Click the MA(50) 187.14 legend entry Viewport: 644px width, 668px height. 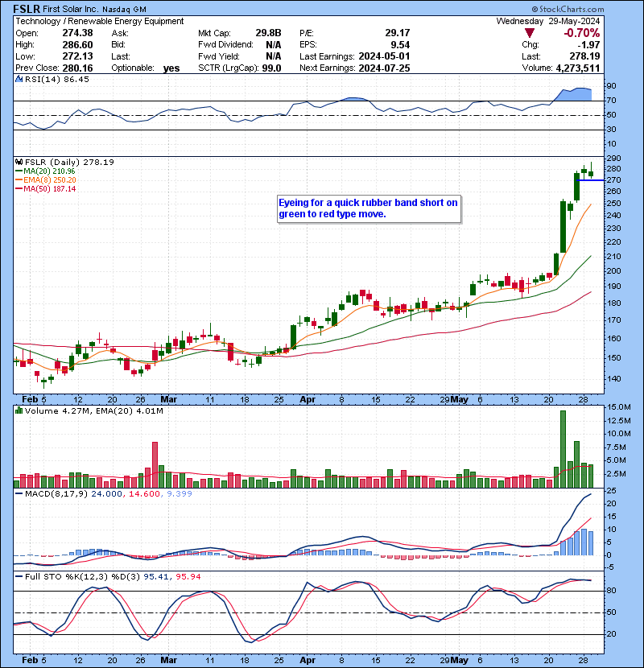[x=46, y=188]
